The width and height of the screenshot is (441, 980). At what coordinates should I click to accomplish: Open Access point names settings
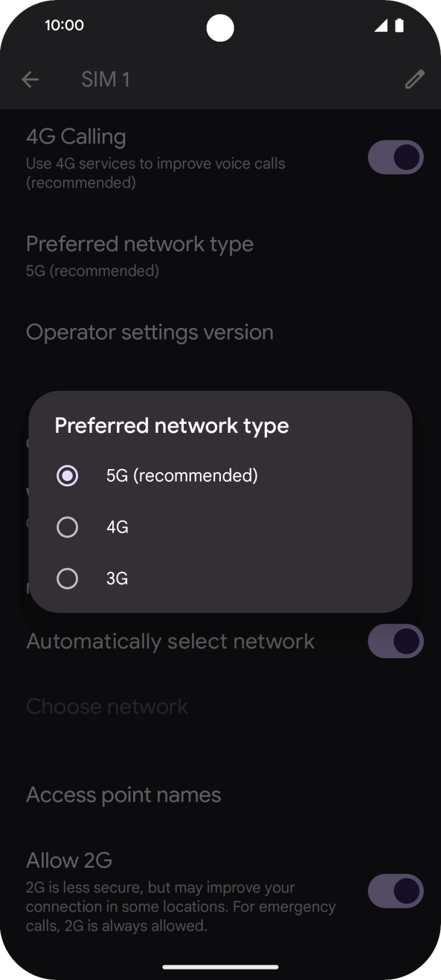[x=123, y=794]
